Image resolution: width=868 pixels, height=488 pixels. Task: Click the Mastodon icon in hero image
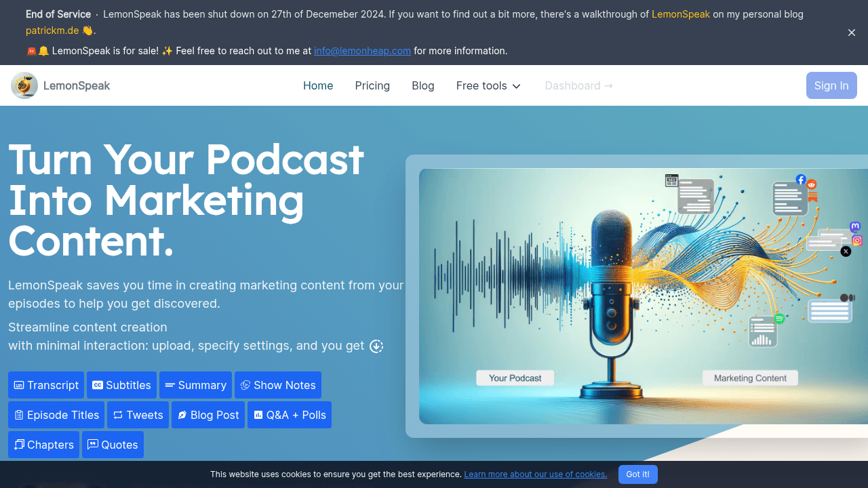tap(855, 227)
